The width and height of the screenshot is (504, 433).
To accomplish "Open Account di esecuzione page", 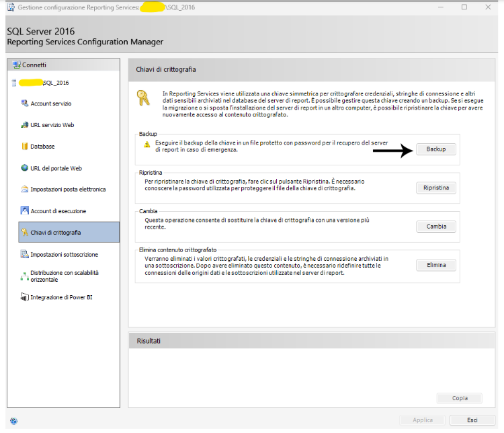I will tap(58, 211).
